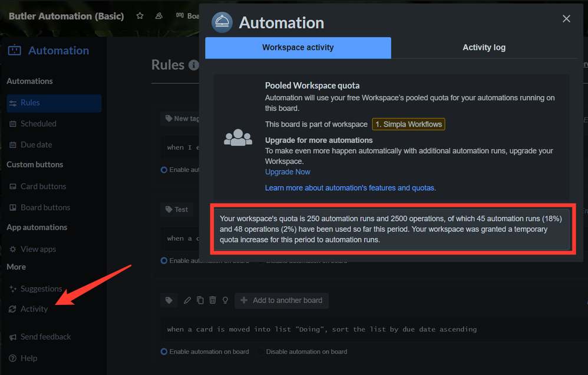Click the Butler Automation (Basic) board title
588x375 pixels.
[66, 16]
